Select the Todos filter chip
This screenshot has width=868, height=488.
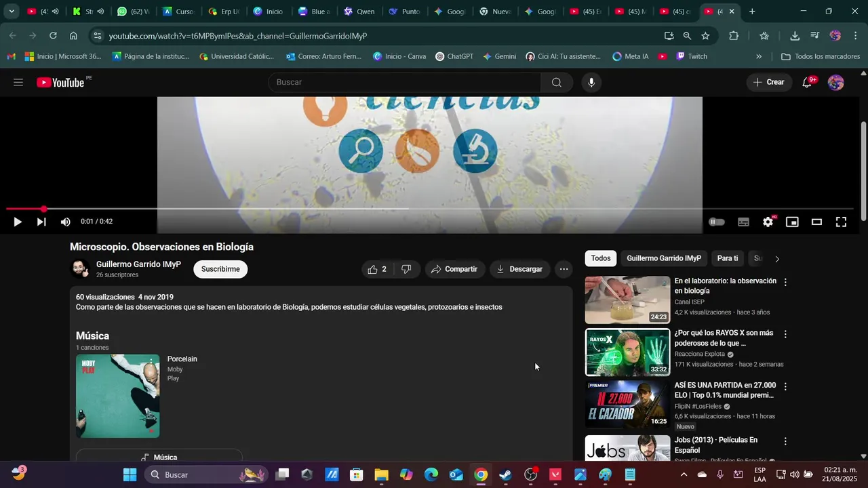(600, 258)
